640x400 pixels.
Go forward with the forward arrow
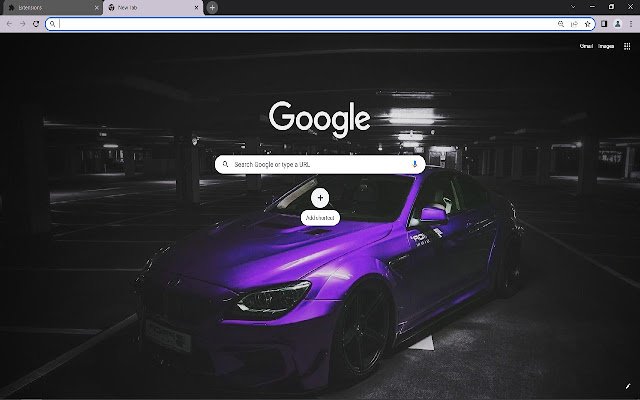22,24
